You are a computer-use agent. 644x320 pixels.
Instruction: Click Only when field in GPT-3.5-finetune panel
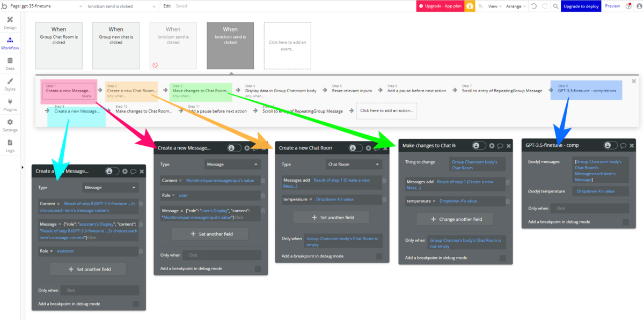tap(591, 208)
